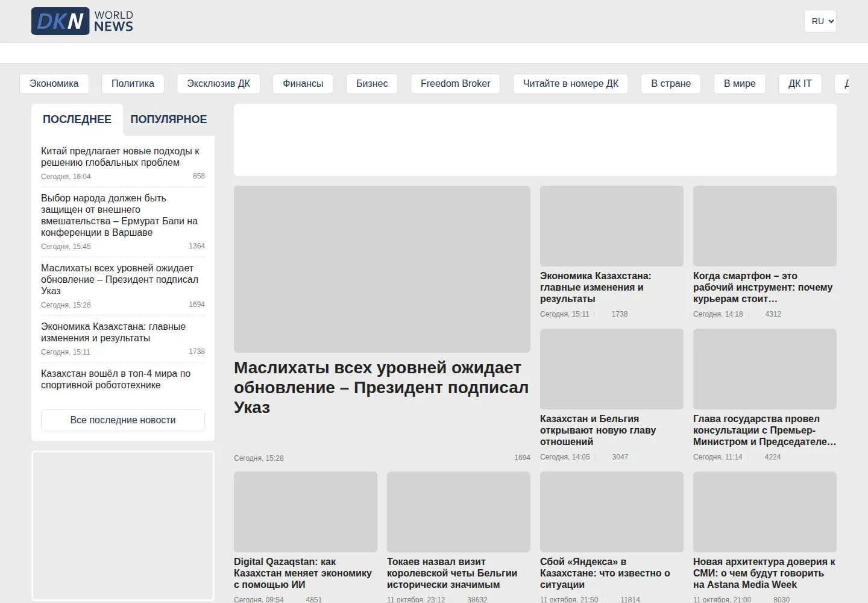
Task: Open article Глава государства провел консультации
Action: point(764,431)
